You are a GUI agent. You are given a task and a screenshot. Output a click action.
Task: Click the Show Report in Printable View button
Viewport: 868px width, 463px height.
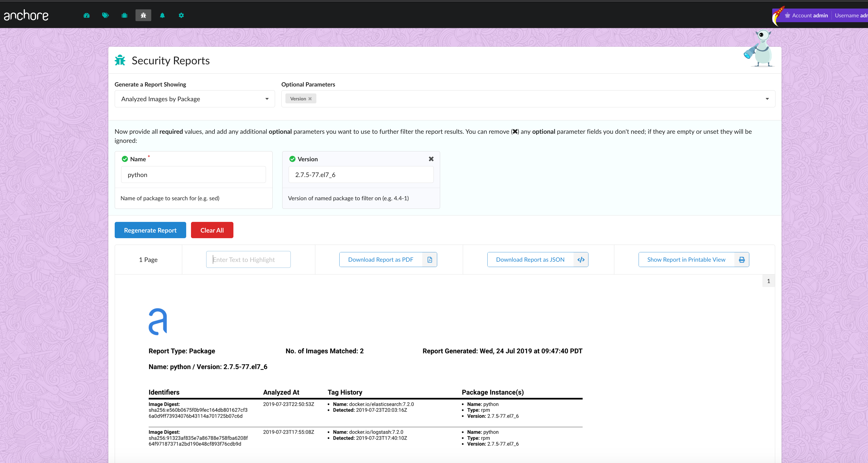click(686, 260)
